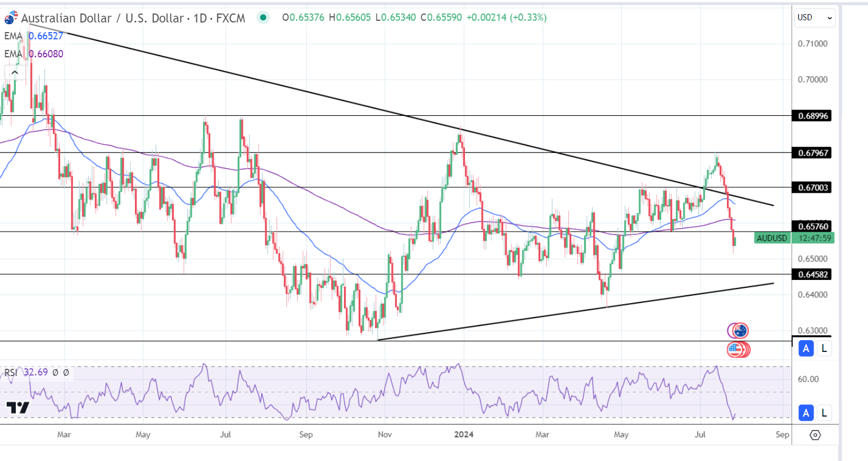Click the 0.63000 price axis label
The height and width of the screenshot is (461, 868).
click(x=813, y=331)
